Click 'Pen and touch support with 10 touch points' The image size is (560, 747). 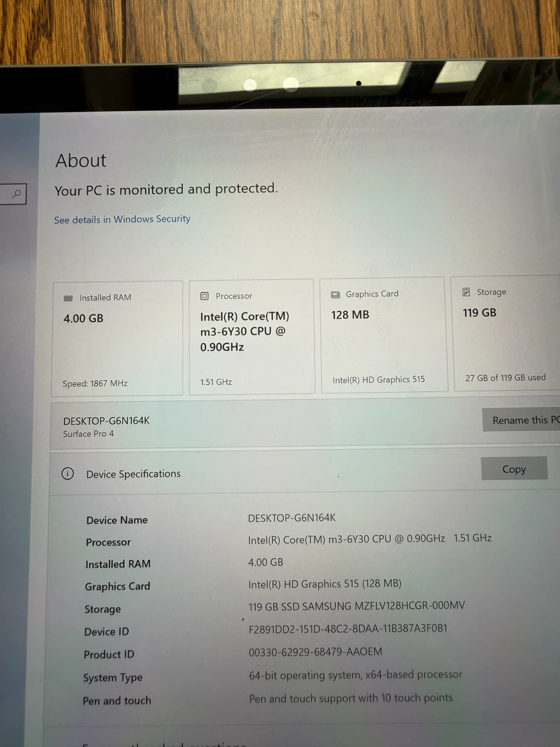click(351, 698)
